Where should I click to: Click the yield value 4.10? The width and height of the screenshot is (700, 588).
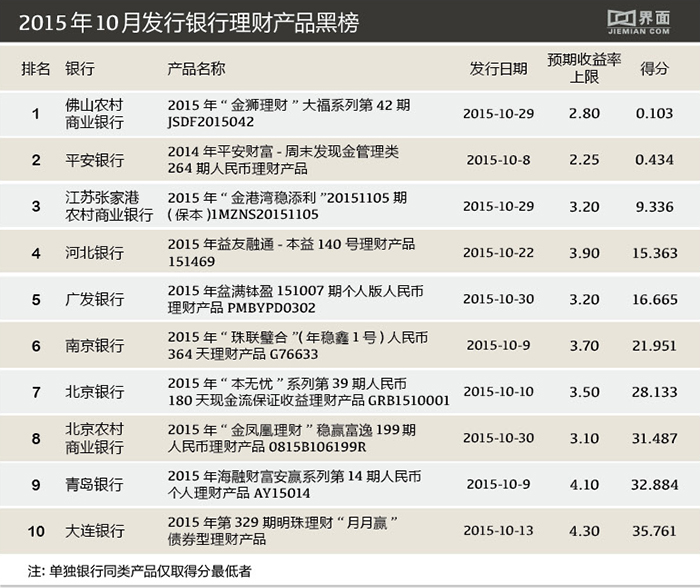point(584,484)
